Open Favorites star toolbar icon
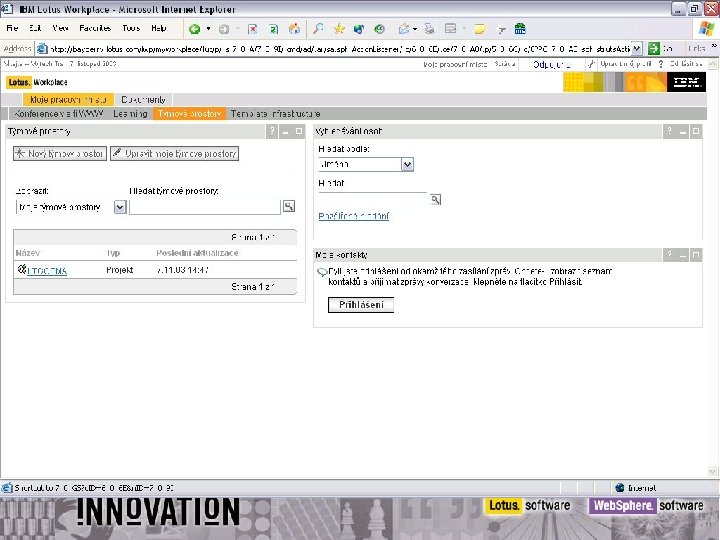The width and height of the screenshot is (720, 540). tap(339, 29)
